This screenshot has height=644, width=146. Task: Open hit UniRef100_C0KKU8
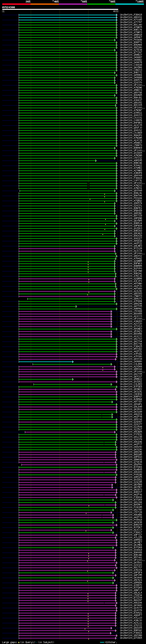click(131, 65)
